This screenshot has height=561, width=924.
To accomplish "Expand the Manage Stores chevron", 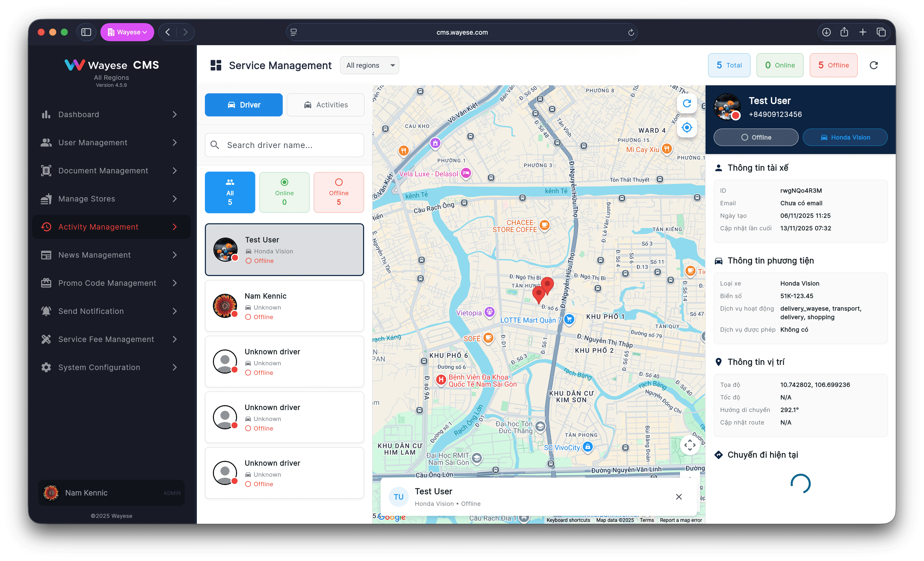I will pyautogui.click(x=175, y=199).
